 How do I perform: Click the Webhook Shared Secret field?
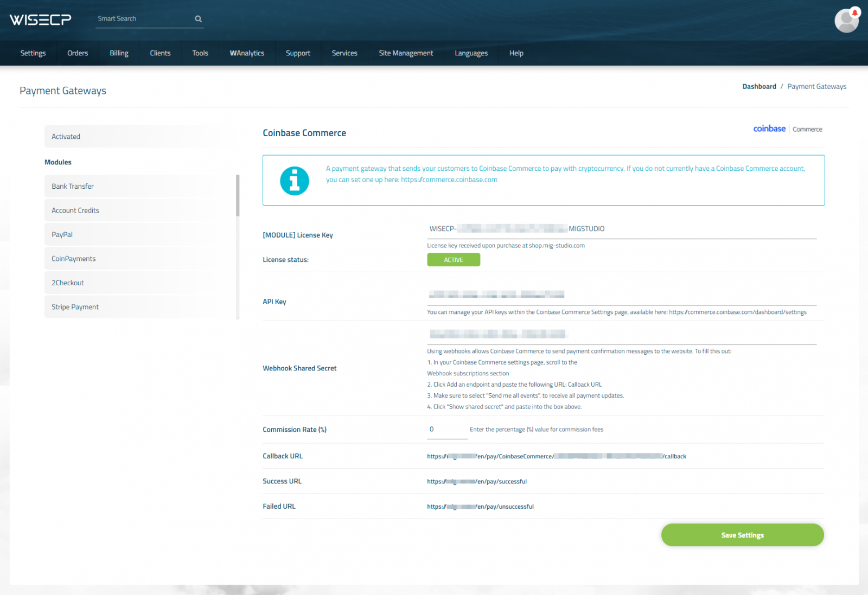pos(622,334)
